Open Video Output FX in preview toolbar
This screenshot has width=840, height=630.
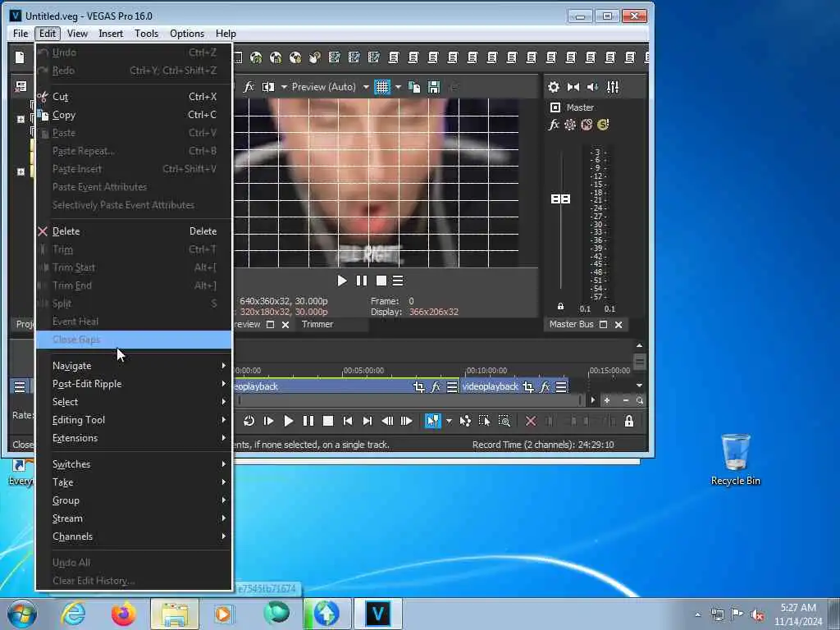(x=249, y=87)
